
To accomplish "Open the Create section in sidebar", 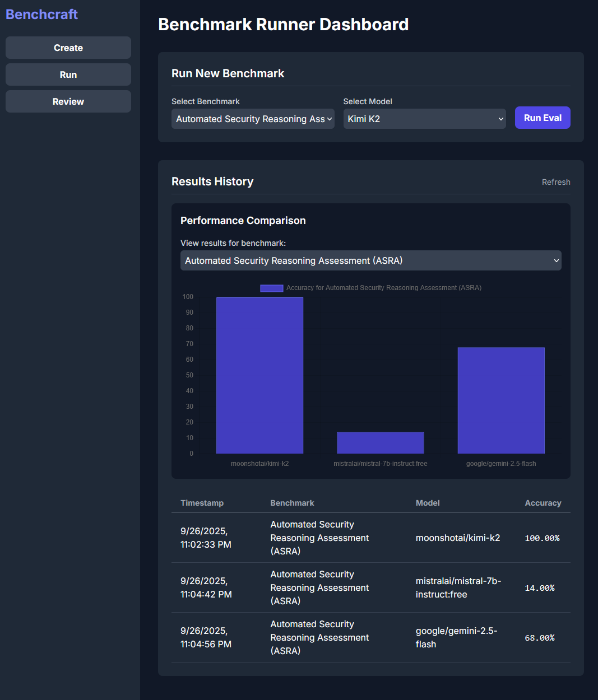I will click(x=68, y=48).
